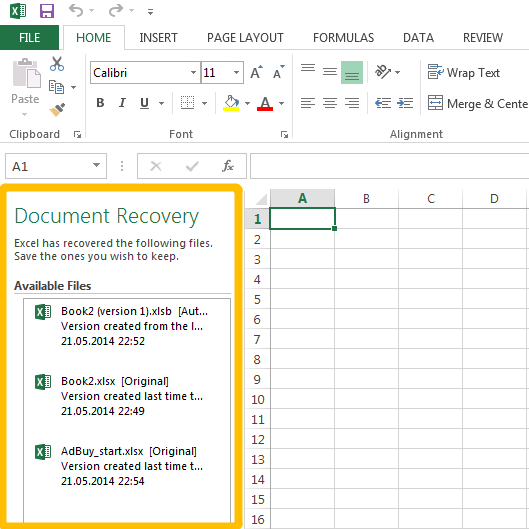Switch to the DATA tab
The width and height of the screenshot is (529, 529).
[x=418, y=37]
